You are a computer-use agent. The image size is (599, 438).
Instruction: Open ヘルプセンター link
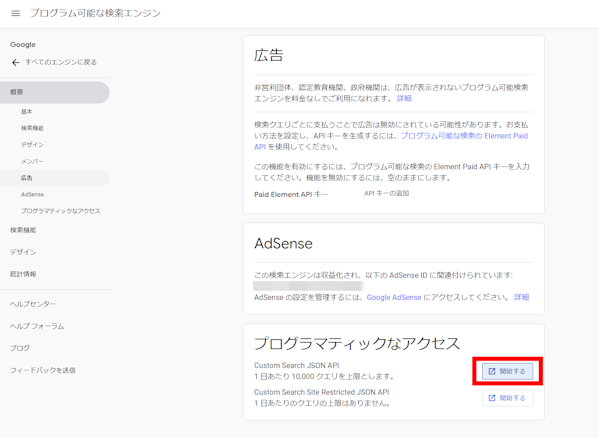tap(33, 304)
